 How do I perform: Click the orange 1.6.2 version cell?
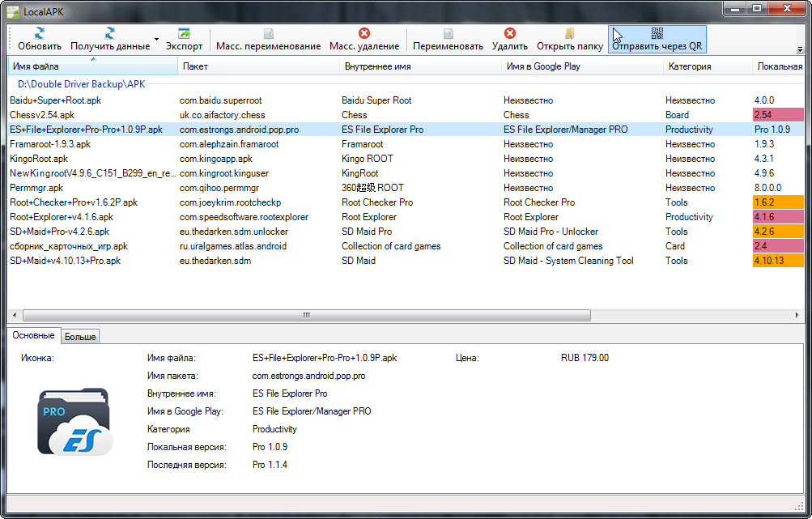pyautogui.click(x=778, y=202)
